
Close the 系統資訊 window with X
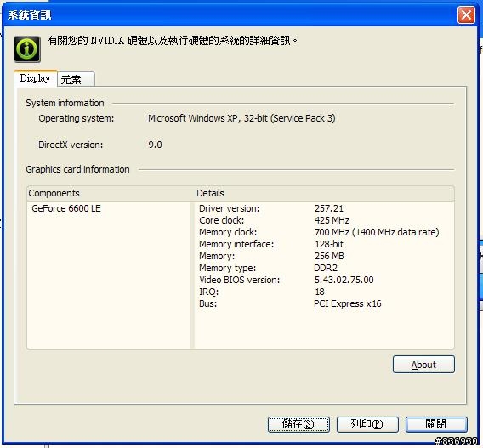tap(466, 14)
